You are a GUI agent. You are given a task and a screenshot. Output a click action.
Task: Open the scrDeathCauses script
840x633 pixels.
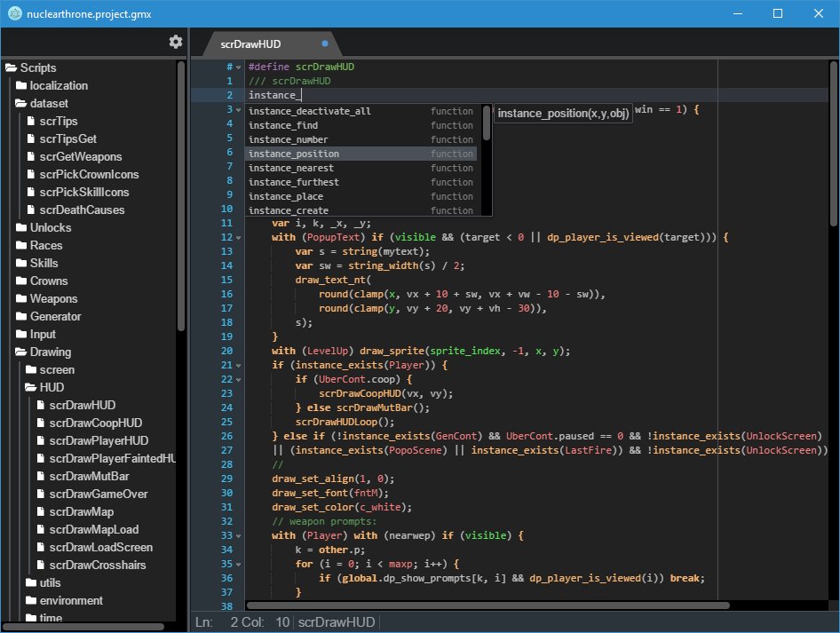(x=76, y=210)
